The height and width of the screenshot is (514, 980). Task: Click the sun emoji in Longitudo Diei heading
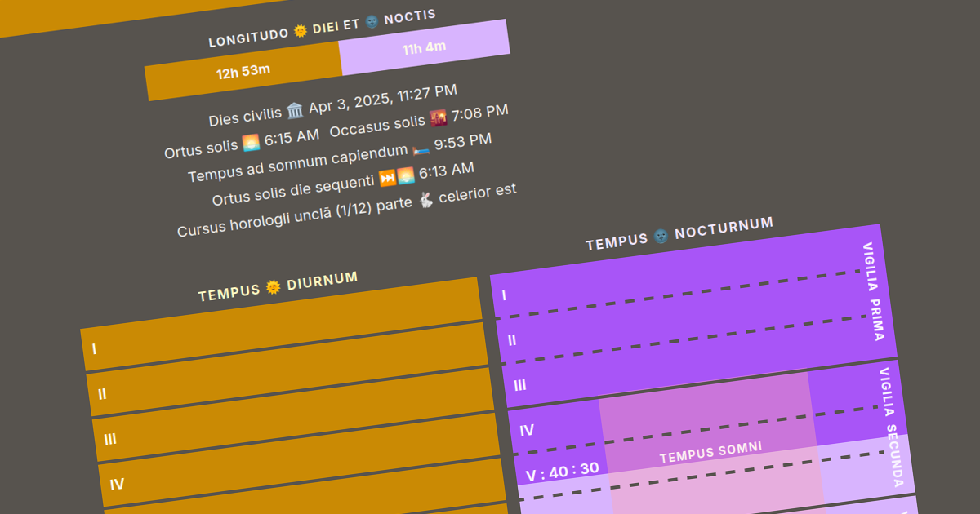[301, 32]
